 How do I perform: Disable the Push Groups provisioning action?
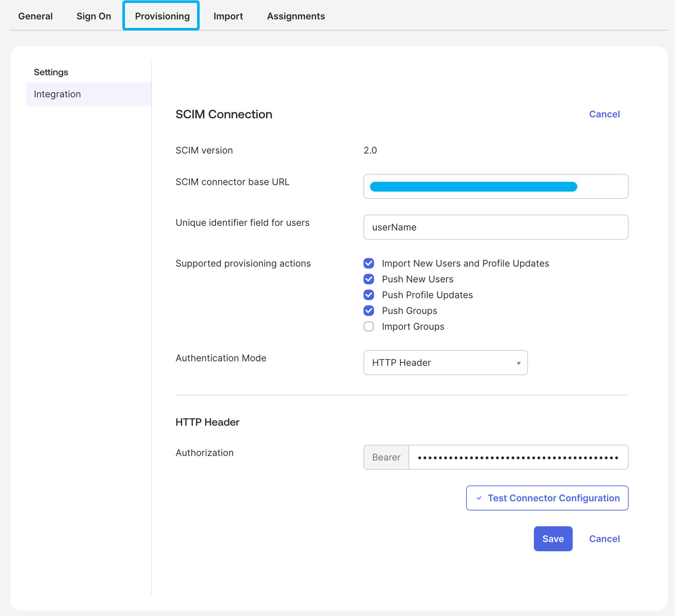[x=369, y=311]
